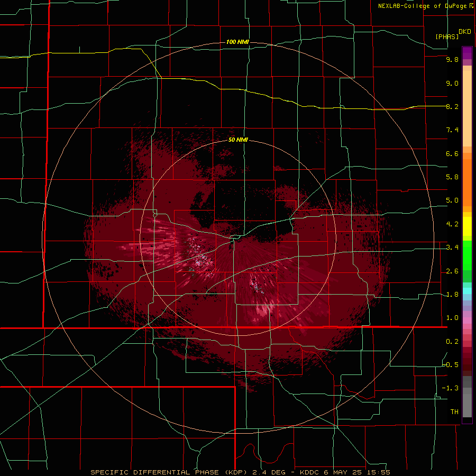Click the 3.4 value on color scale
The height and width of the screenshot is (476, 476).
tap(452, 248)
